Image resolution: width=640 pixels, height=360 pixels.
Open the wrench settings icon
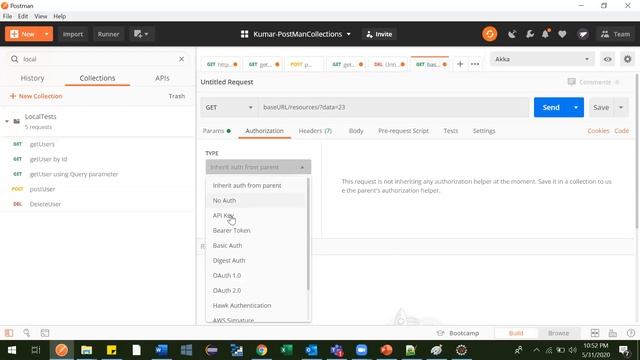(530, 34)
